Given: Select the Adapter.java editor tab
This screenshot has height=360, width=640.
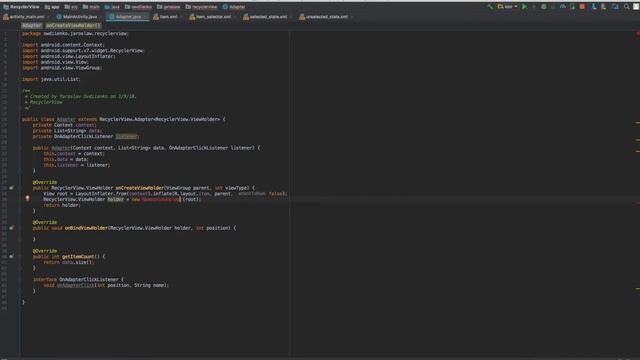Looking at the screenshot, I should coord(127,17).
